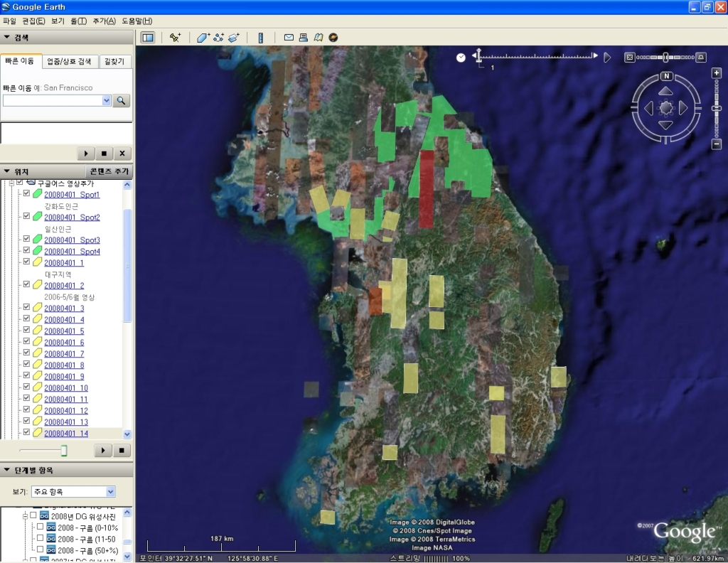Toggle the sidebar panel button

coord(148,38)
